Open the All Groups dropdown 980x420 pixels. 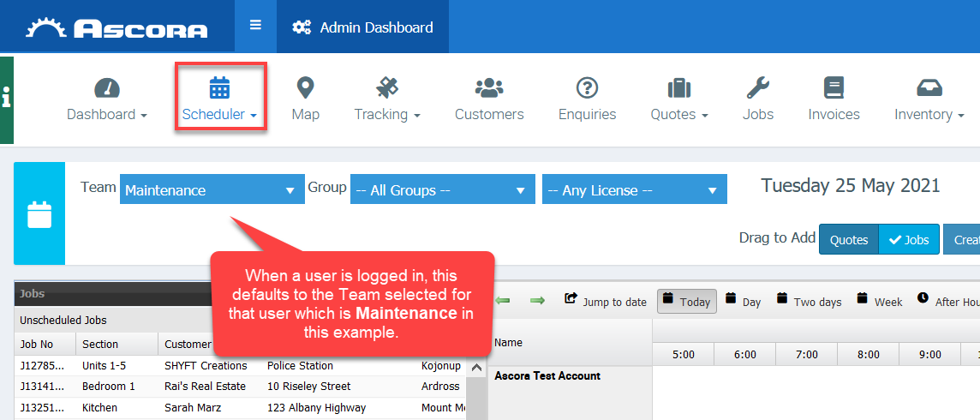pyautogui.click(x=443, y=190)
